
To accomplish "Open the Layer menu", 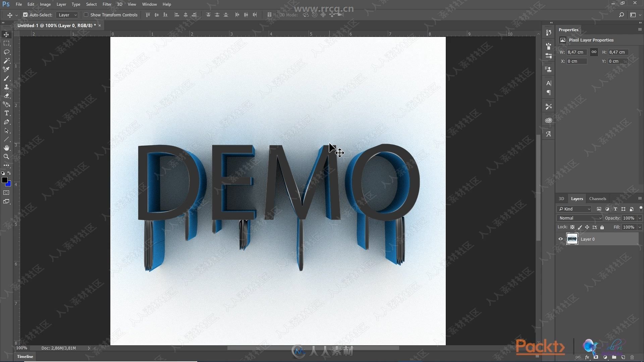I will point(61,4).
